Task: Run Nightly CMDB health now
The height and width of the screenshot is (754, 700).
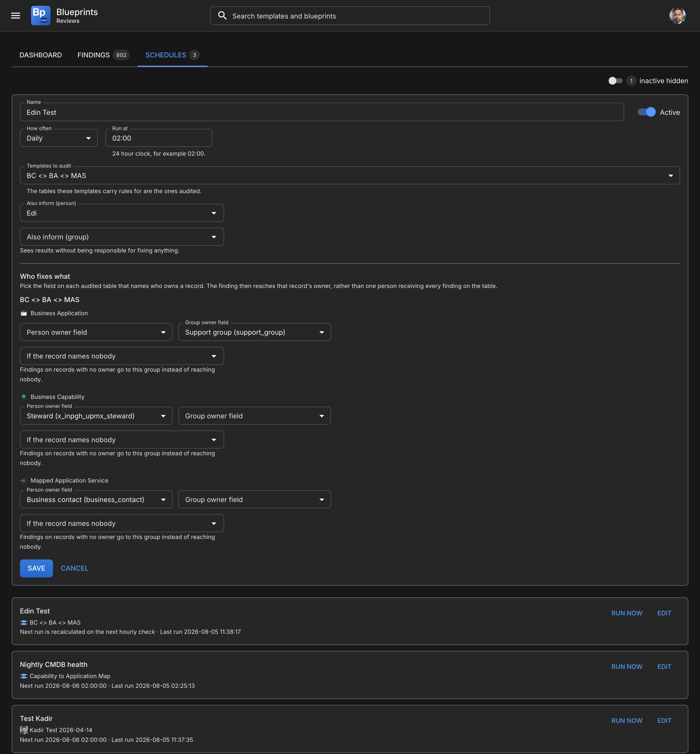Action: coord(627,666)
